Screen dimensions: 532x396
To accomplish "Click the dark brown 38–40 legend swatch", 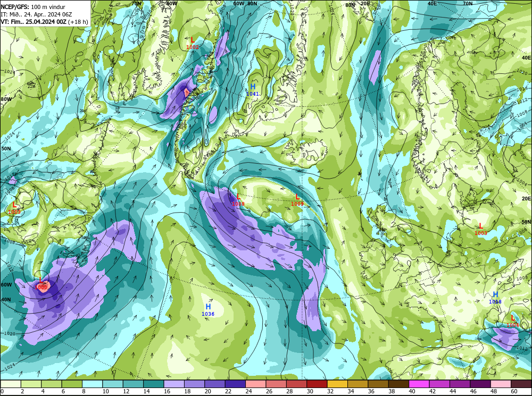I will (398, 384).
